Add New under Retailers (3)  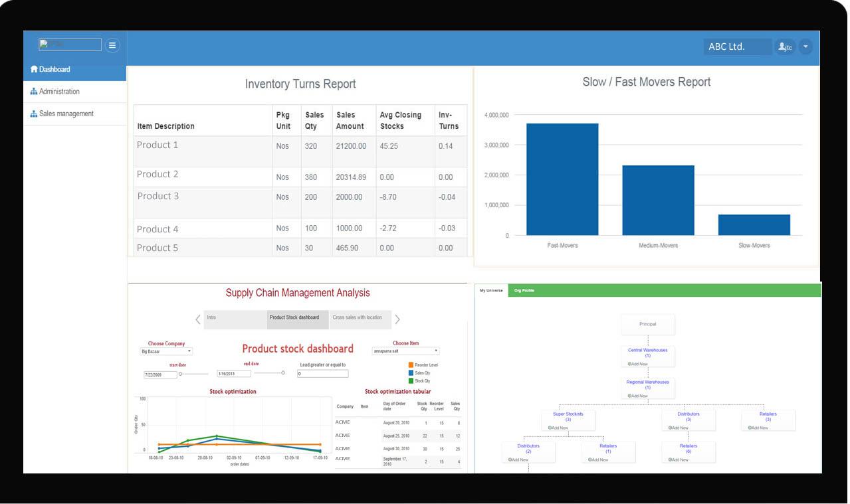(x=757, y=428)
